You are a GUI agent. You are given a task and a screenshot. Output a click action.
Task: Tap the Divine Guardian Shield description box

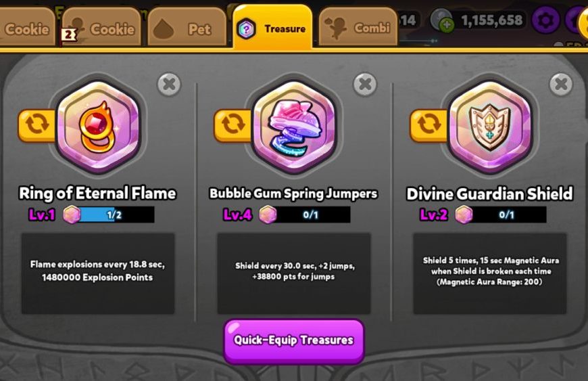point(490,273)
